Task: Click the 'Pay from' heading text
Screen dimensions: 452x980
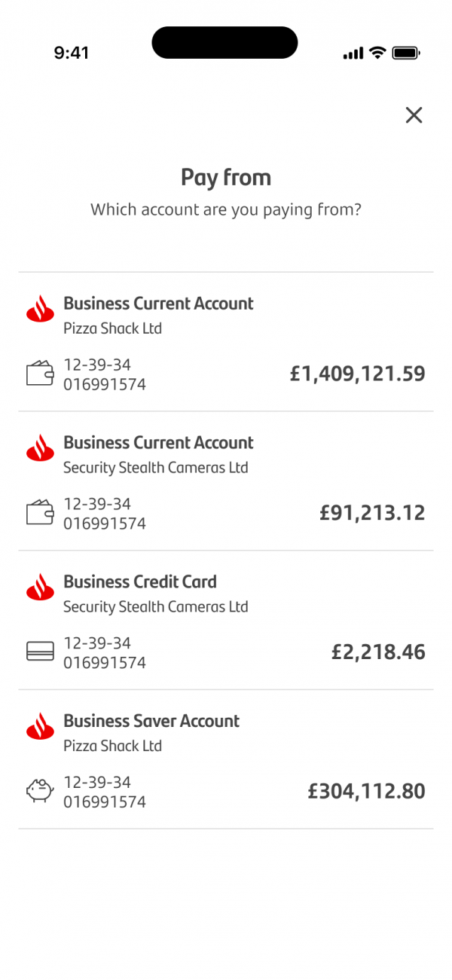Action: 226,177
